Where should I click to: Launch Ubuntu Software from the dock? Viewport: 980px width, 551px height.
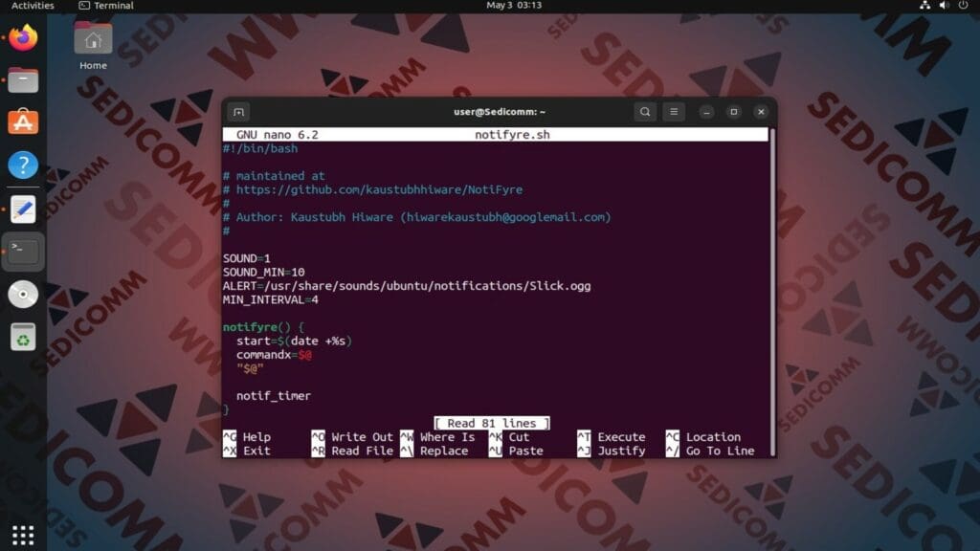click(23, 121)
